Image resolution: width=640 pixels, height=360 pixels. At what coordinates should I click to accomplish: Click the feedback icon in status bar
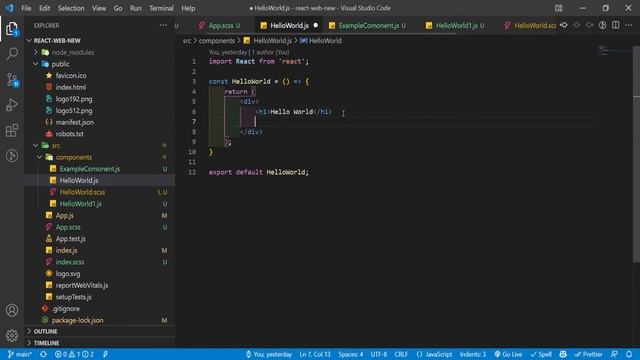tap(614, 354)
